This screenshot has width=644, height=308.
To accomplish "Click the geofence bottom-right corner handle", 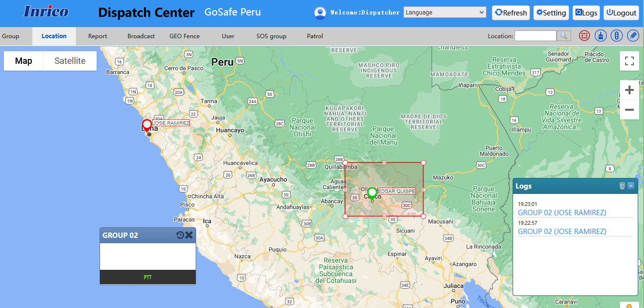I will pos(423,216).
